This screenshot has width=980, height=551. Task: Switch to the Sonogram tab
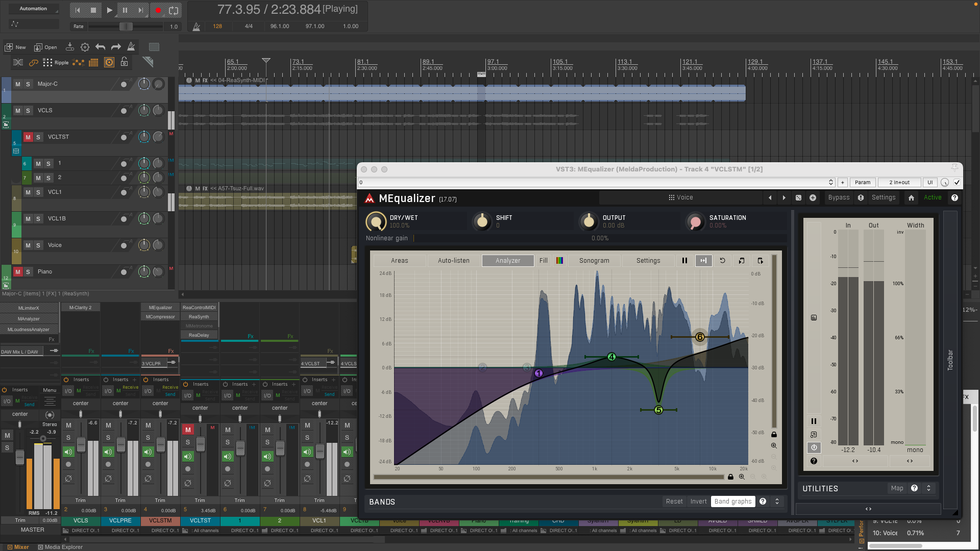pyautogui.click(x=594, y=261)
